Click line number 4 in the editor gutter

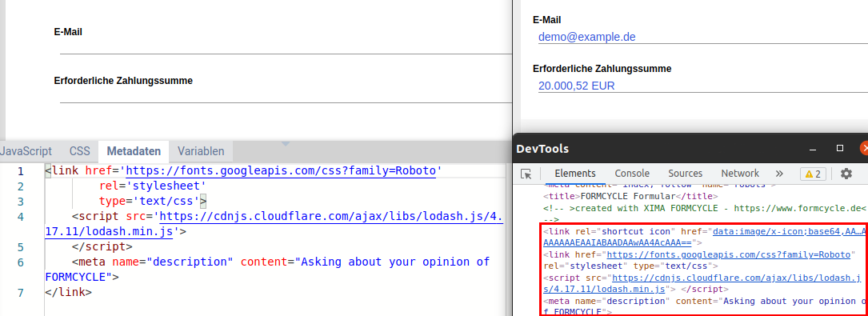[x=21, y=216]
